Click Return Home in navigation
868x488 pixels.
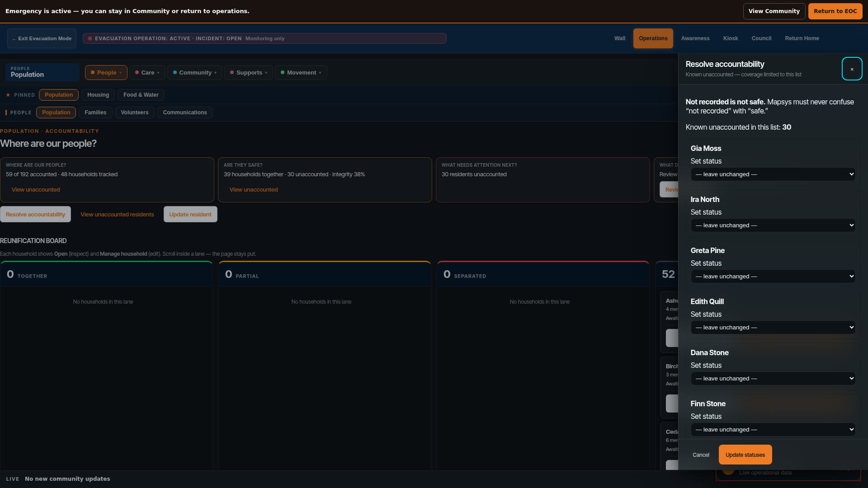point(802,38)
